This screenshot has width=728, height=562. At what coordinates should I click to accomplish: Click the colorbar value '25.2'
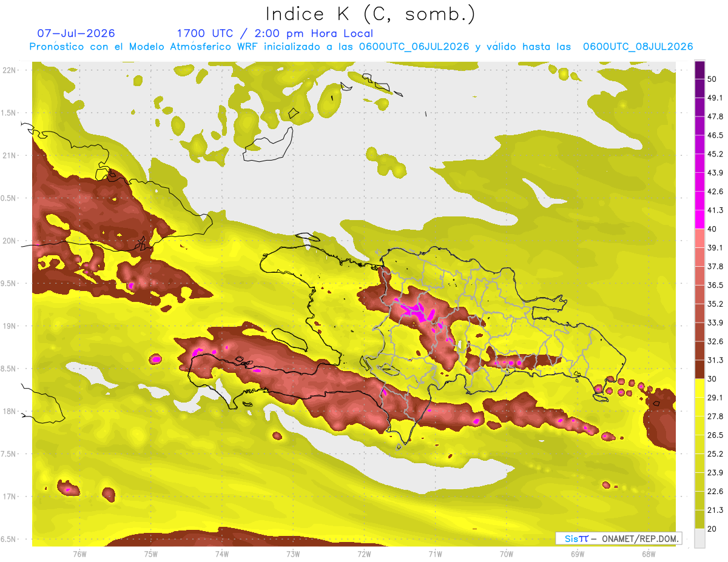click(715, 454)
